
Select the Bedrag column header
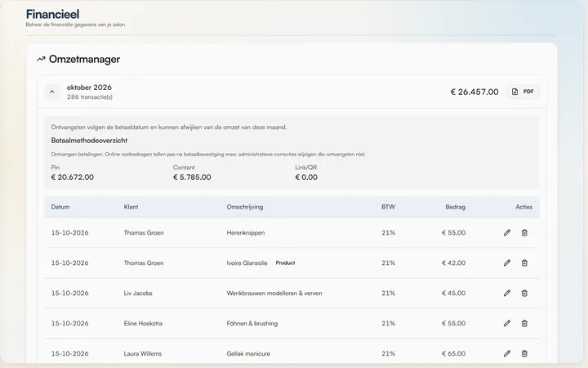[x=455, y=207]
